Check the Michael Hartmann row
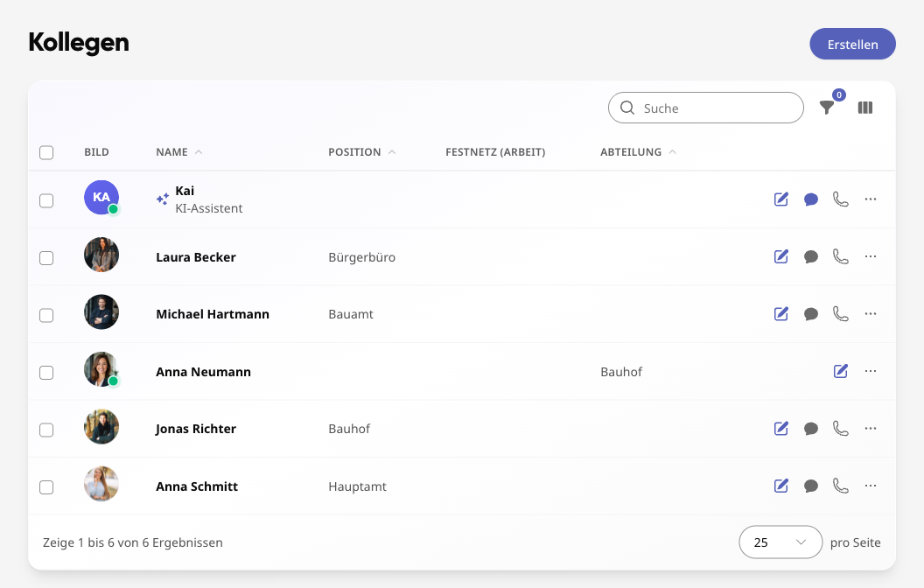Screen dimensions: 924x588 click(46, 315)
